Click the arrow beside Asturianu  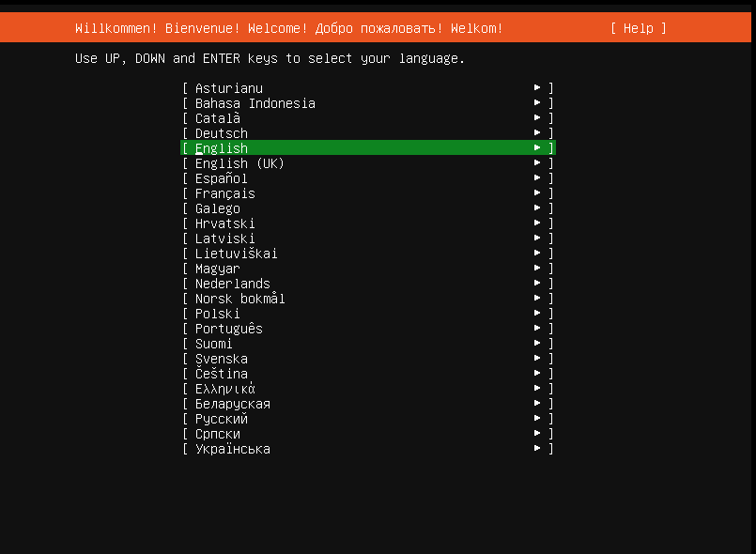click(537, 87)
